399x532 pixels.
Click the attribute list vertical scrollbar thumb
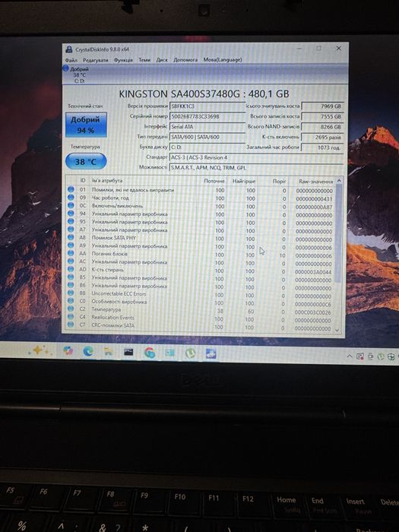tap(338, 234)
